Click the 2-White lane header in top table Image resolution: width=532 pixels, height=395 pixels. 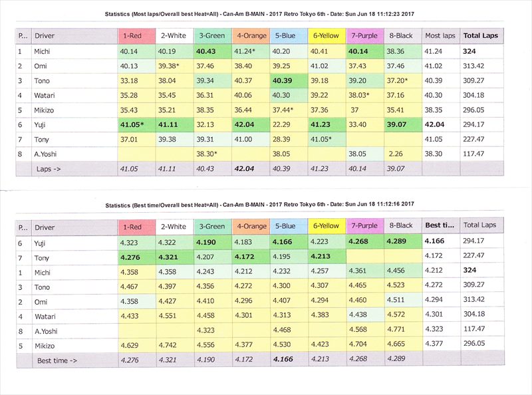[x=174, y=35]
